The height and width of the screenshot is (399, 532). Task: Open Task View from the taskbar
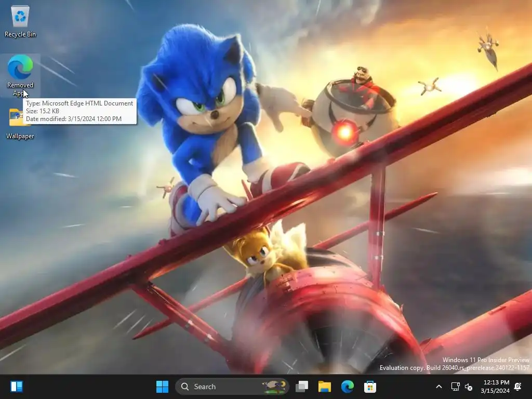[302, 387]
